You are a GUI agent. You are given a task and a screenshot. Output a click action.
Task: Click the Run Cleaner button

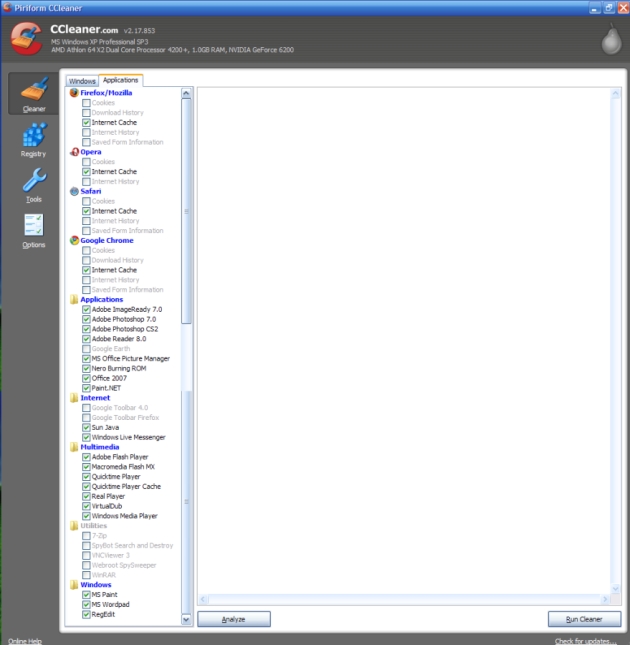584,619
